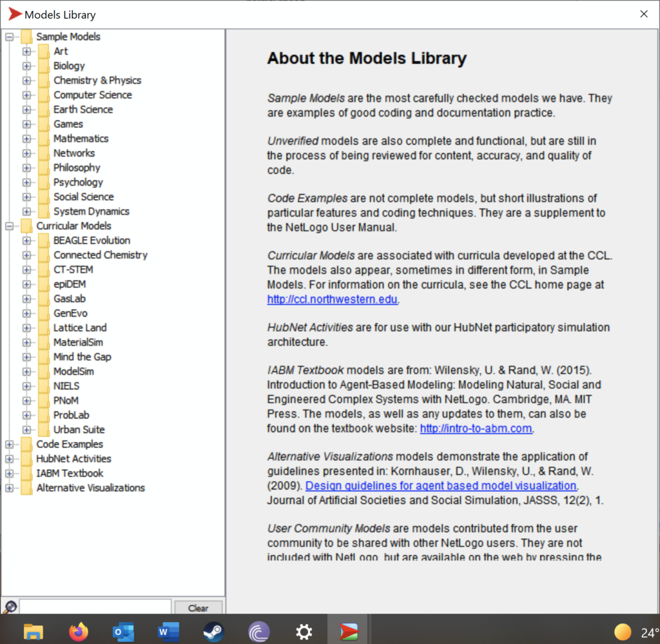Open the ccl.northwestern.edu link
Image resolution: width=660 pixels, height=644 pixels.
click(x=332, y=299)
